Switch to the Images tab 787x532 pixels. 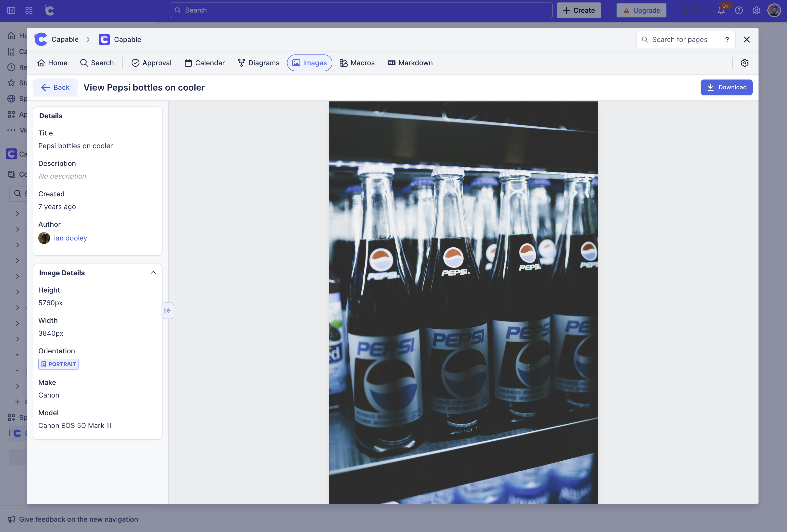(309, 63)
